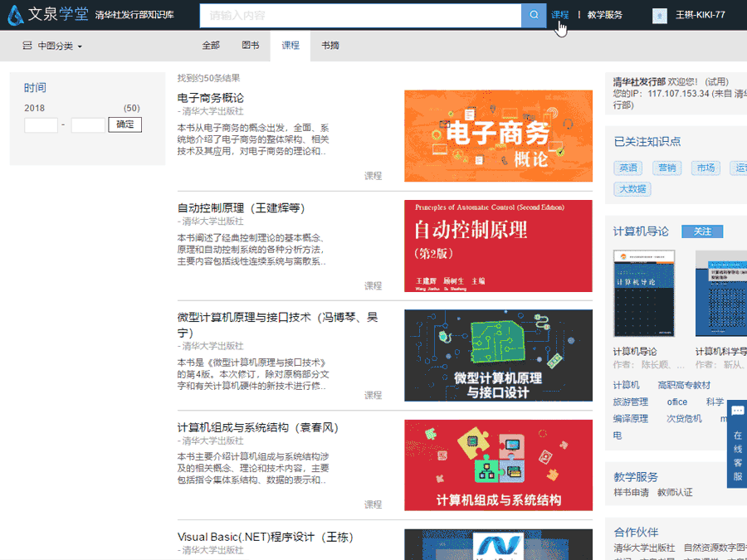Viewport: 747px width, 560px height.
Task: Open 教学服务 link in top header
Action: [604, 15]
